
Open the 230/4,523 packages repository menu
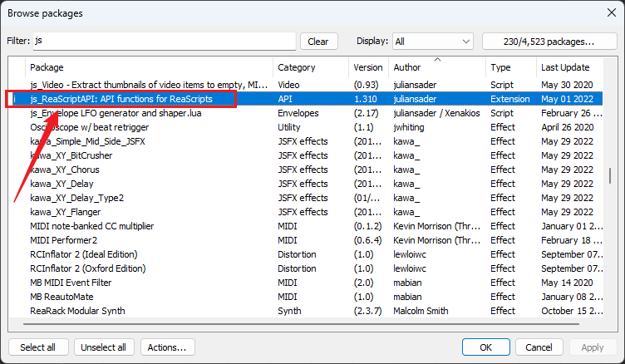[x=549, y=42]
